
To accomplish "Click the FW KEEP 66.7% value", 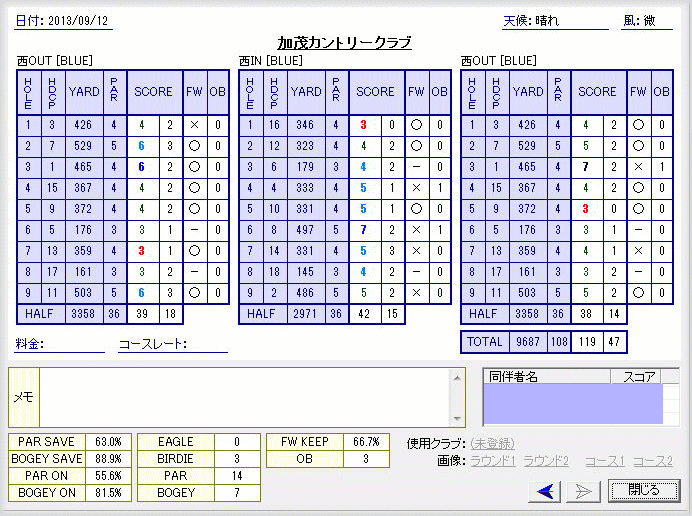I will [x=366, y=442].
